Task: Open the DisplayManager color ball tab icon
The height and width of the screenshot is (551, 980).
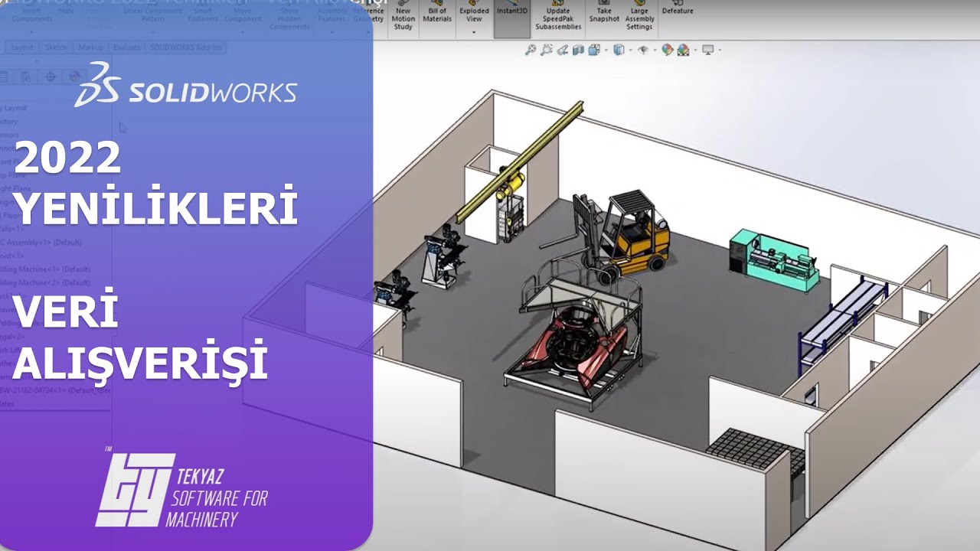Action: pyautogui.click(x=74, y=77)
